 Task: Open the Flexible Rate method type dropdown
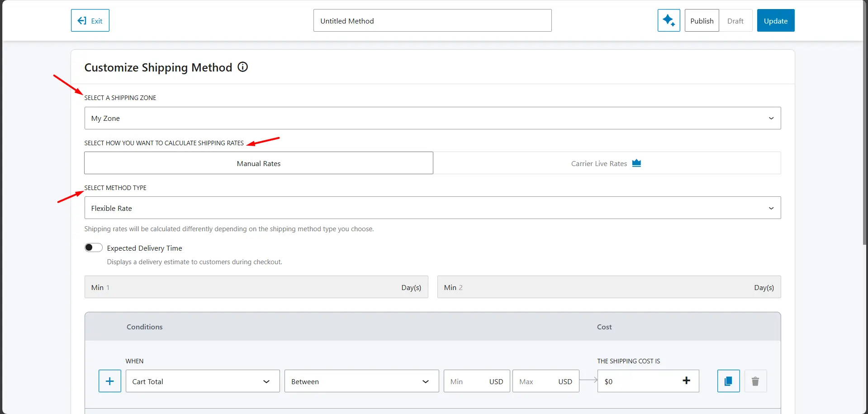pyautogui.click(x=771, y=208)
